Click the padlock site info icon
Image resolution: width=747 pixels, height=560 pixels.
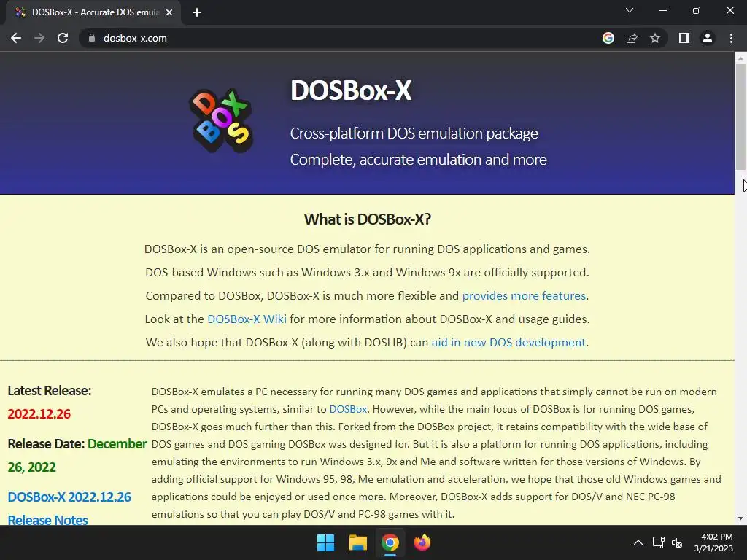tap(92, 38)
